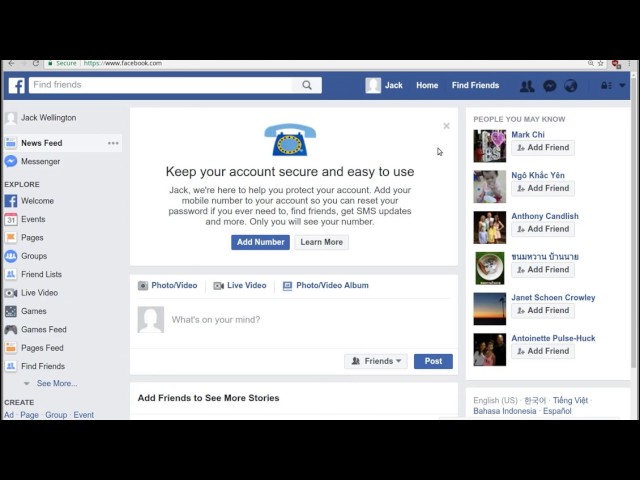
Task: Open Jack Wellington profile in sidebar
Action: coord(41,118)
